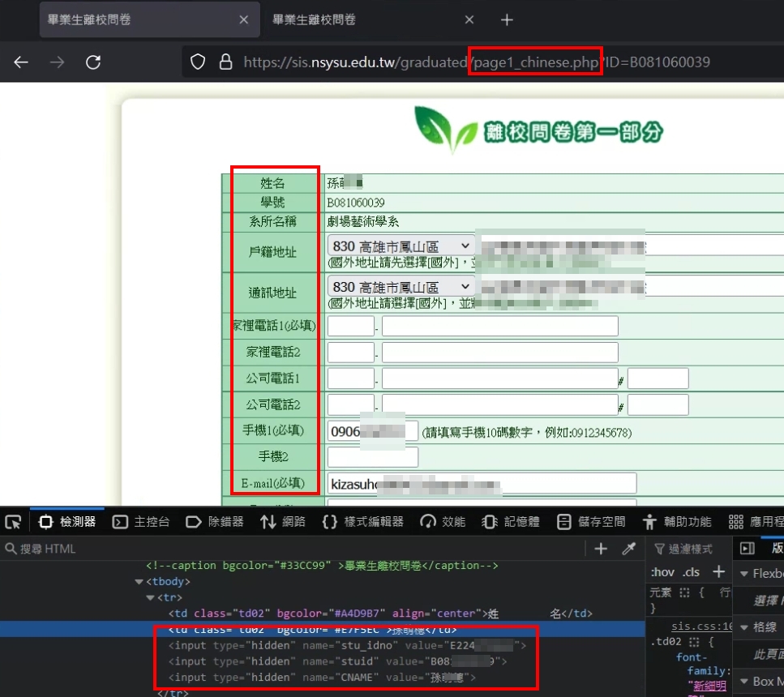Open the 記憶體 memory panel
The height and width of the screenshot is (697, 784).
pos(511,522)
